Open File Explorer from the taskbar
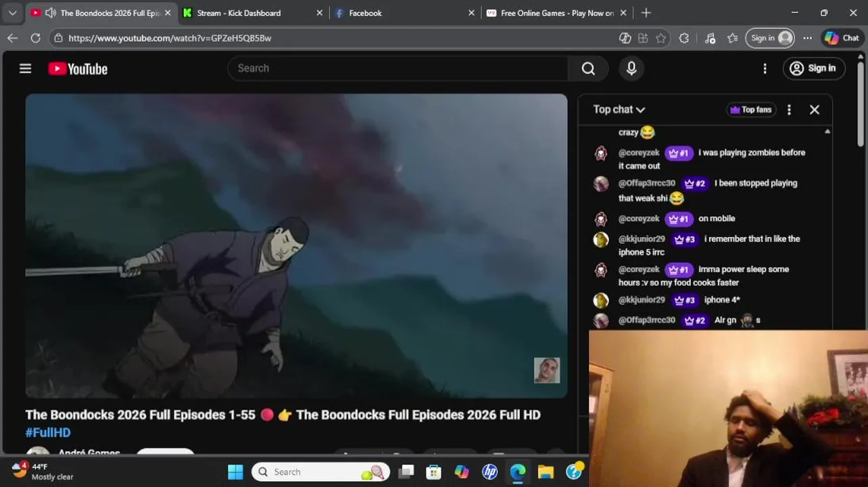Screen dimensions: 868x487 pos(546,471)
